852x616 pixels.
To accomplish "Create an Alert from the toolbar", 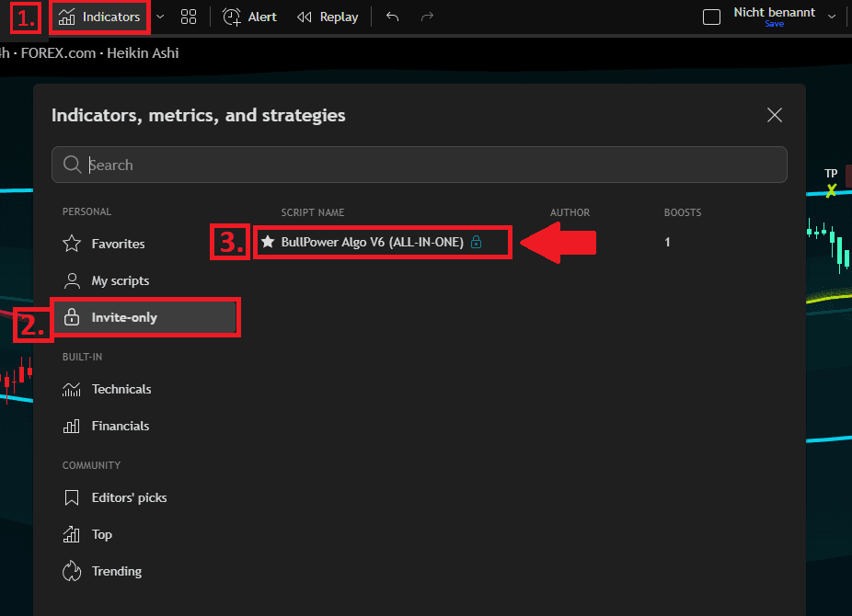I will [249, 17].
